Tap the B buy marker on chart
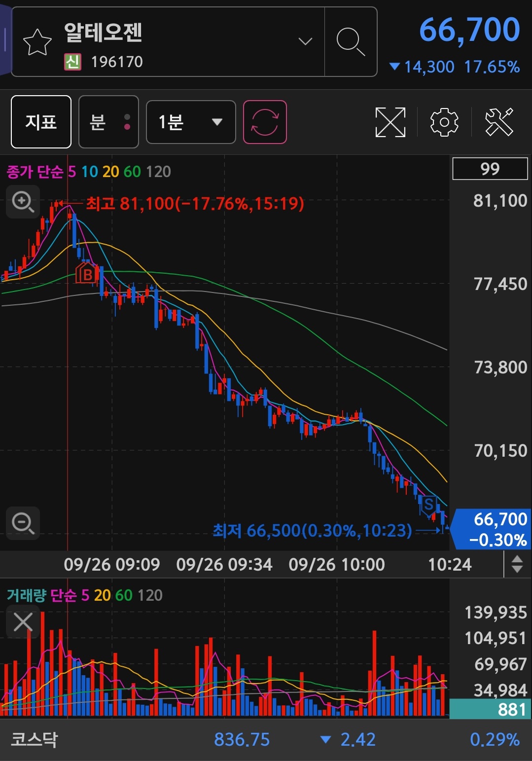 (x=87, y=274)
